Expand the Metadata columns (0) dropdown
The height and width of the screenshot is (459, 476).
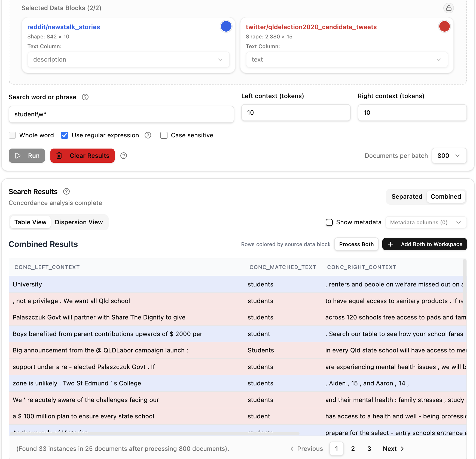coord(426,222)
